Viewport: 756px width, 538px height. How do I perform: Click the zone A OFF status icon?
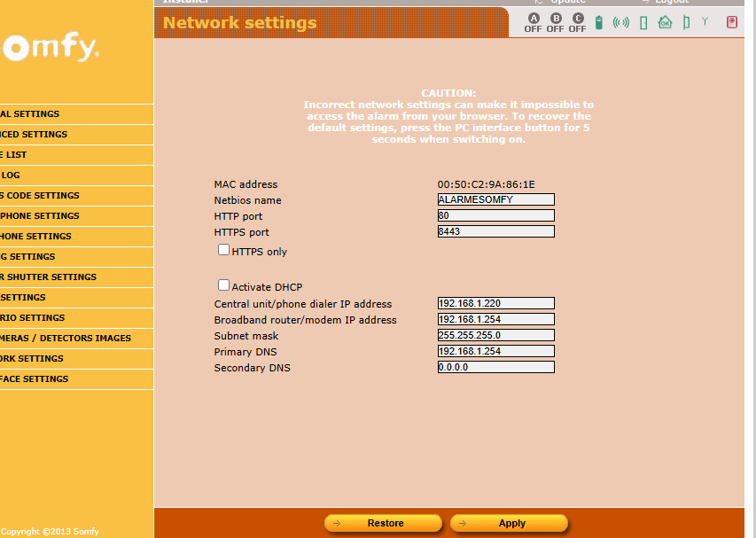tap(533, 22)
